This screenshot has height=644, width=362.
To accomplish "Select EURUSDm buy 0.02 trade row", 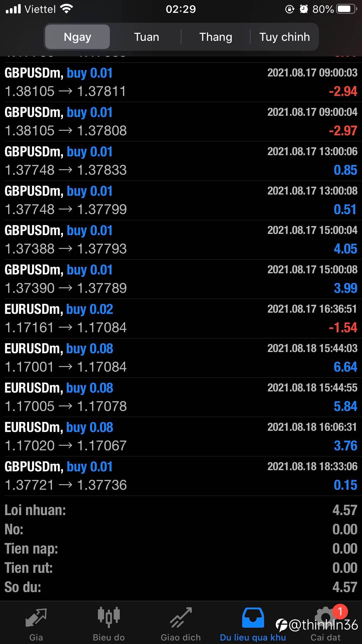I will coord(181,318).
